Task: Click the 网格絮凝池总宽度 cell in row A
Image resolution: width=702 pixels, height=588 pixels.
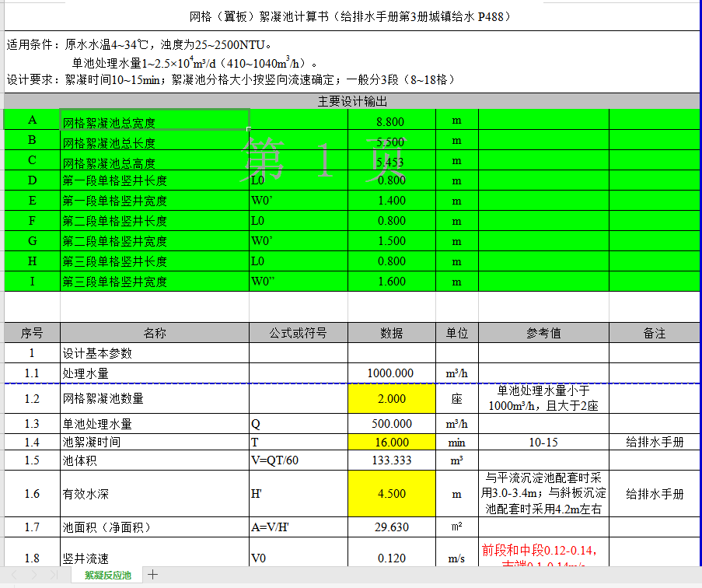Action: click(x=155, y=120)
